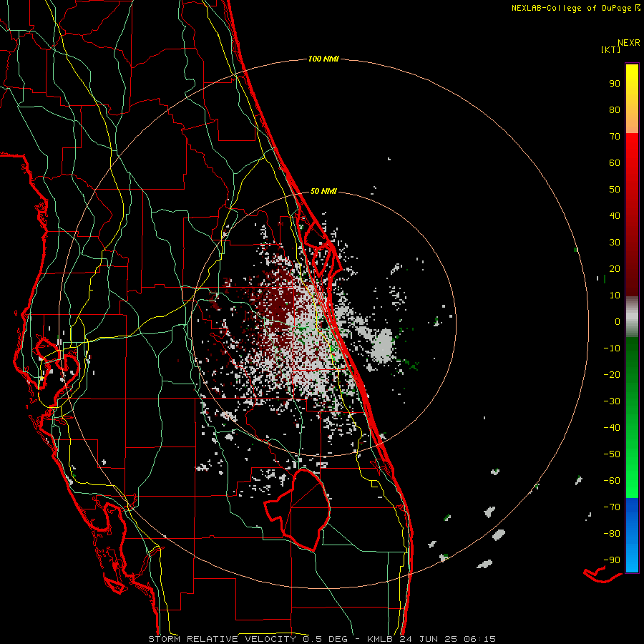Screen dimensions: 644x644
Task: Click the -10 scale value
Action: point(612,348)
